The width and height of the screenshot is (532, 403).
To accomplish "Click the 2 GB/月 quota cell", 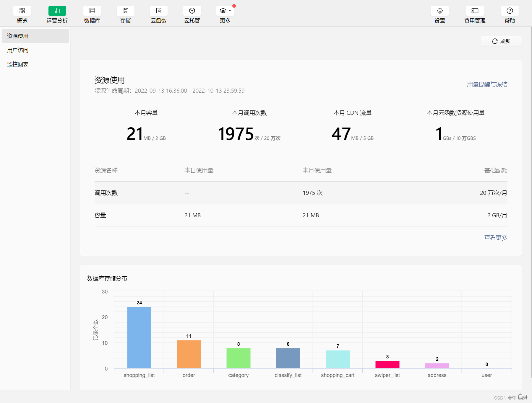I will point(497,215).
